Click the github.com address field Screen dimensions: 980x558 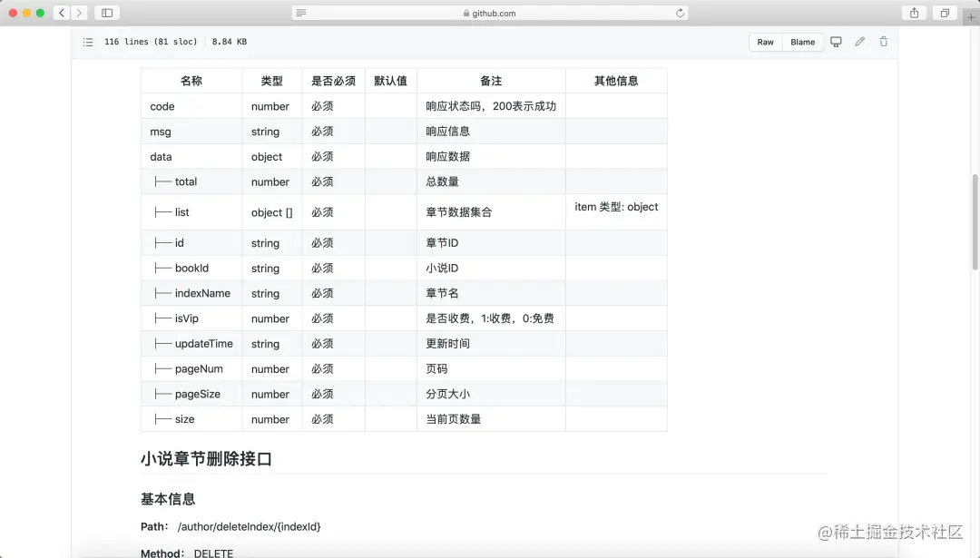490,13
